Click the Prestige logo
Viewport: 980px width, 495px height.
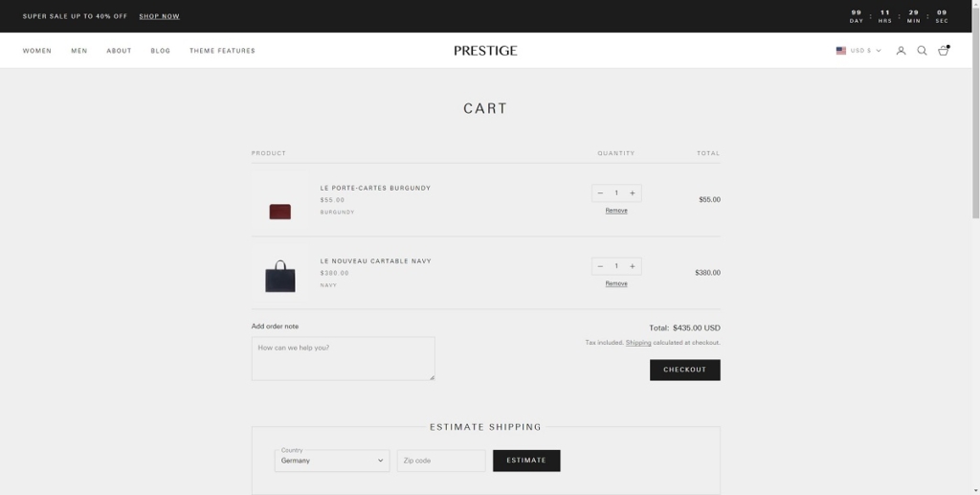(485, 51)
